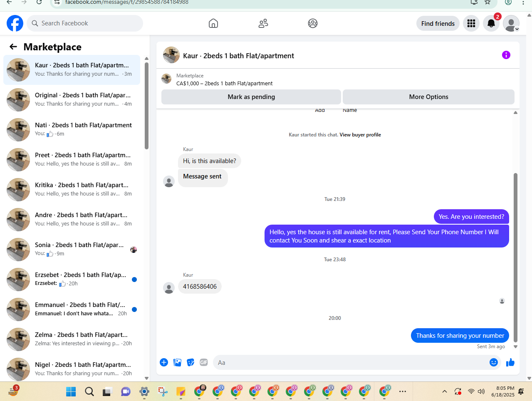Send a thumbs-up like
Screen dimensions: 532x401
point(510,362)
